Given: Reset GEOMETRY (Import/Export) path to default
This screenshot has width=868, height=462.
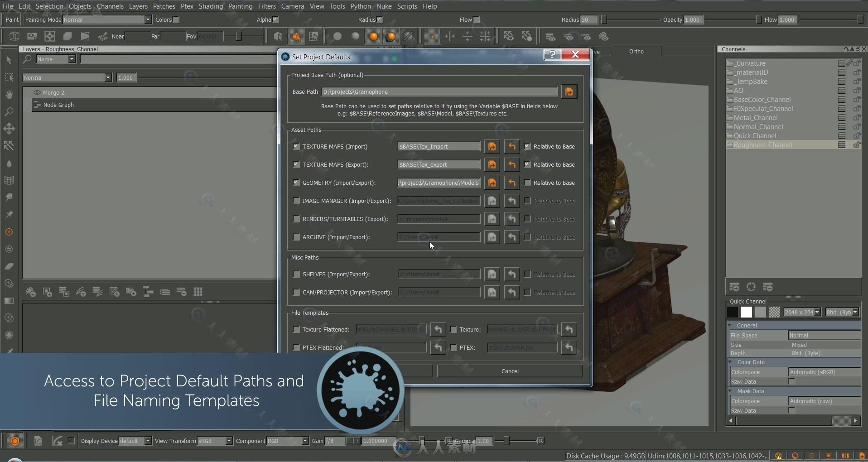Looking at the screenshot, I should coord(512,183).
